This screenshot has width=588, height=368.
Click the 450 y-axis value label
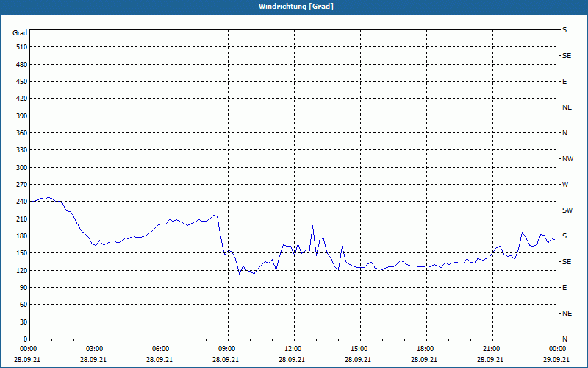coord(22,82)
